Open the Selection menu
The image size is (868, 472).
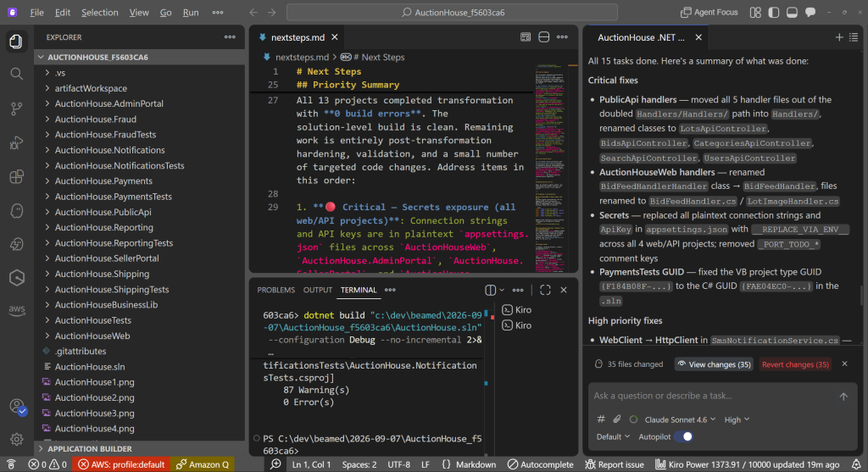pyautogui.click(x=100, y=12)
